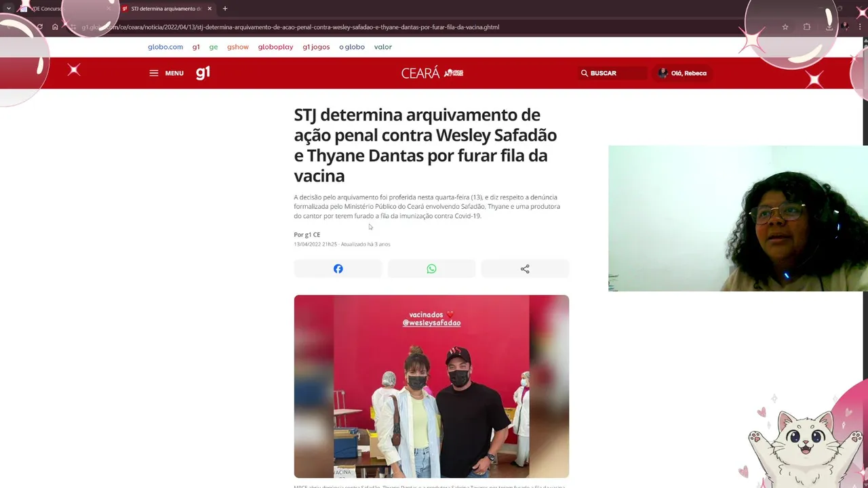Open the o globo link
The image size is (868, 488).
tap(352, 47)
